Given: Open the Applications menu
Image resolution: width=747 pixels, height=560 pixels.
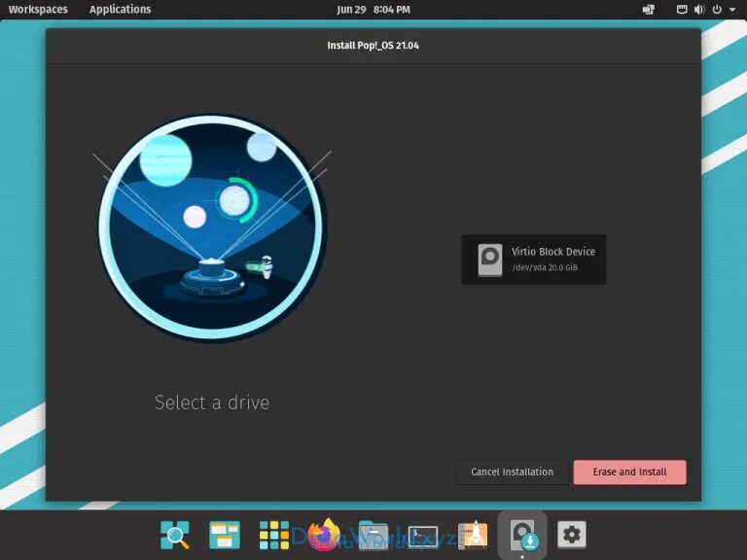Looking at the screenshot, I should [x=120, y=10].
